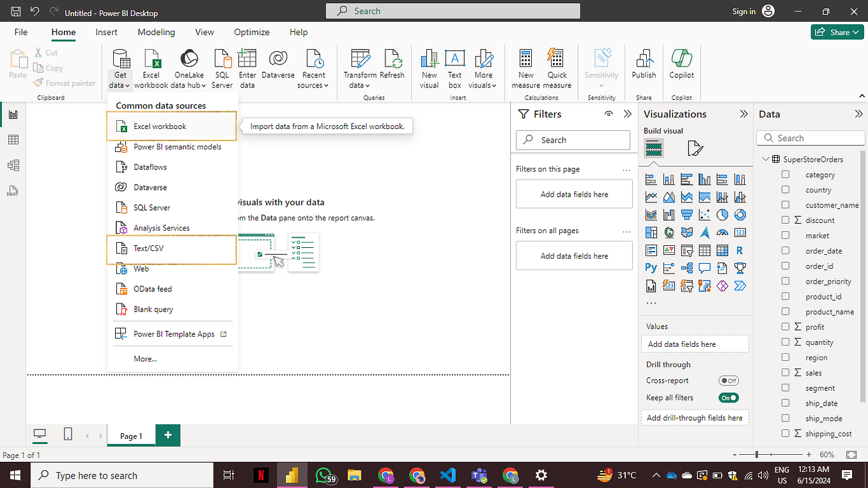Select the Pie chart visual

coord(722,215)
